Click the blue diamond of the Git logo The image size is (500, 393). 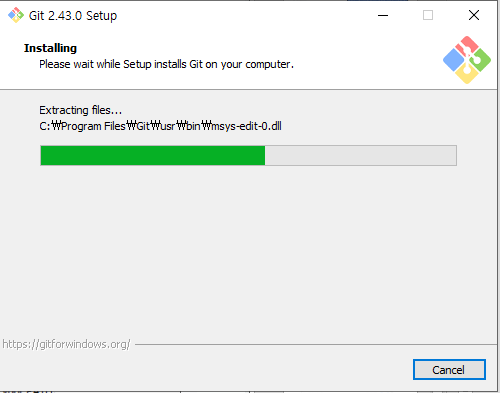pos(454,60)
